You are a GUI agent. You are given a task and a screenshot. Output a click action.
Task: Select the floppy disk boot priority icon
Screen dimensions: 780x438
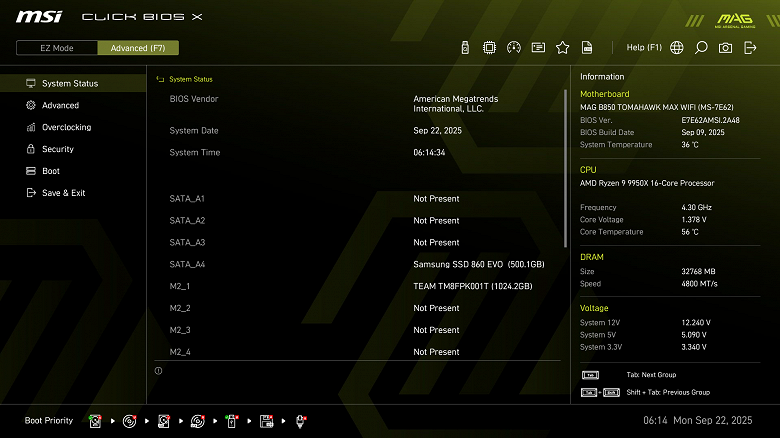pyautogui.click(x=266, y=421)
